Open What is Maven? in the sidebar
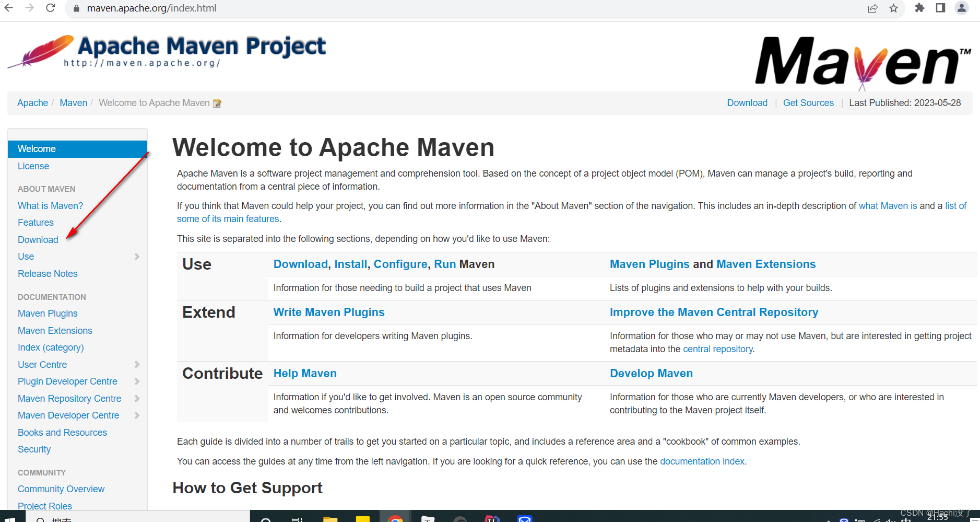 51,206
